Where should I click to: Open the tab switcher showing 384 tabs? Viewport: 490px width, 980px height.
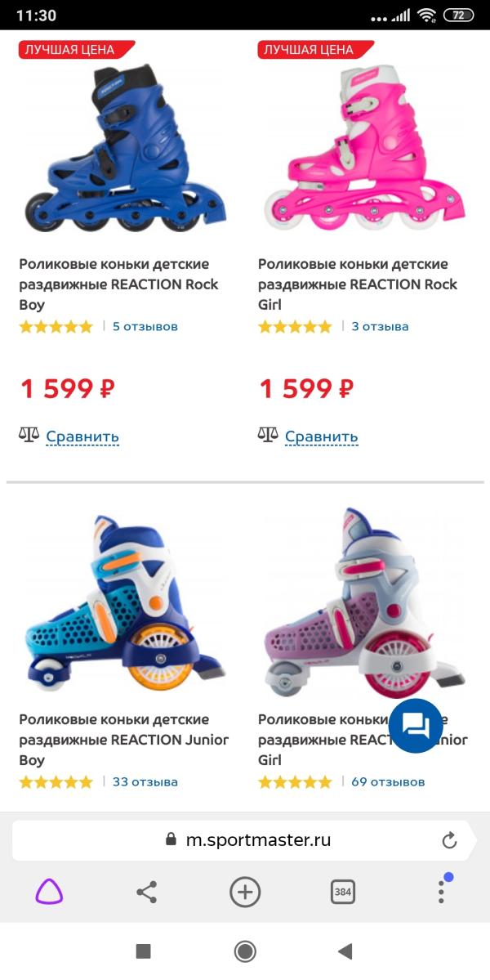pos(343,892)
